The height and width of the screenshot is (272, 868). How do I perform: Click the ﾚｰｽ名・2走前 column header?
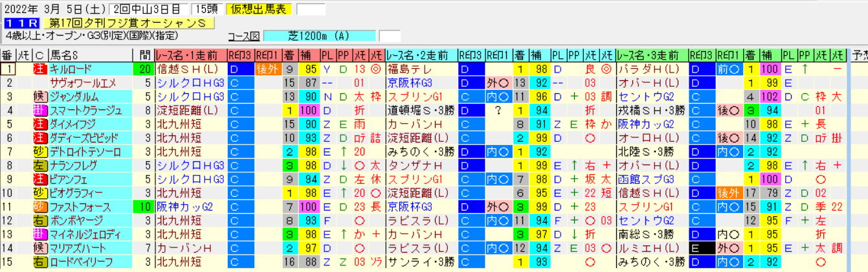click(x=421, y=55)
